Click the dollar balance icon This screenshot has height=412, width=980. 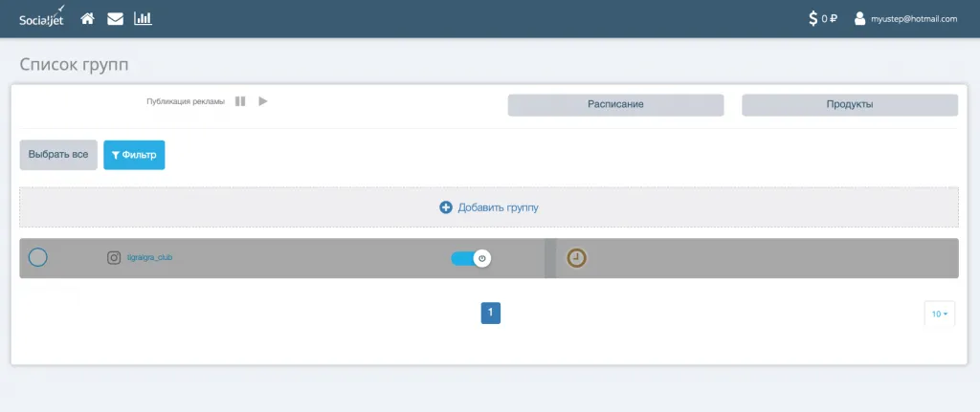coord(813,19)
